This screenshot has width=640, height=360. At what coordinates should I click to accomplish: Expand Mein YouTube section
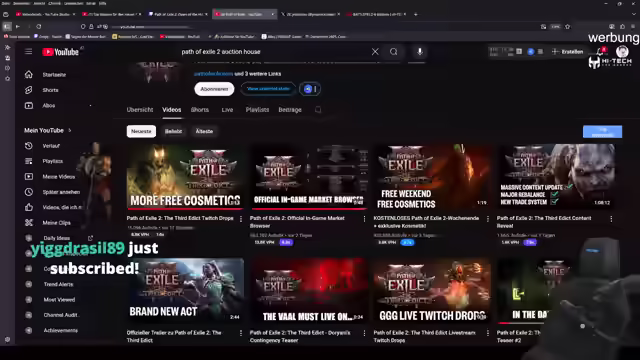click(x=47, y=130)
